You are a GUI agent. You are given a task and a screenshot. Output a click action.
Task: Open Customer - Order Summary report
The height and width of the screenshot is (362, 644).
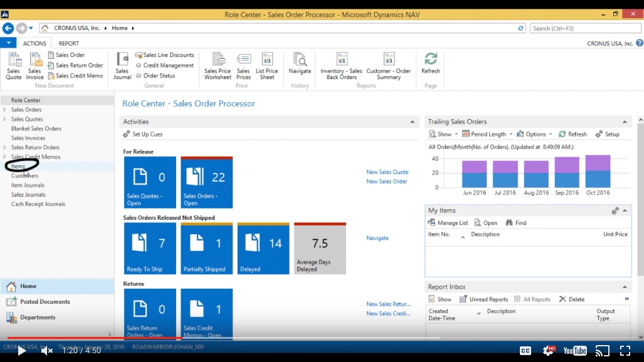point(389,66)
